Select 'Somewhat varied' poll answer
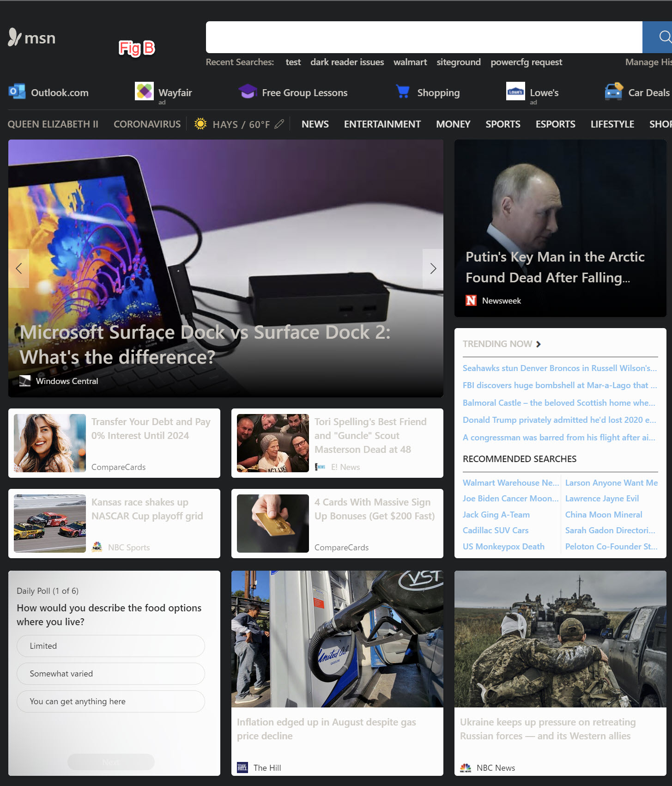The height and width of the screenshot is (786, 672). pyautogui.click(x=111, y=674)
